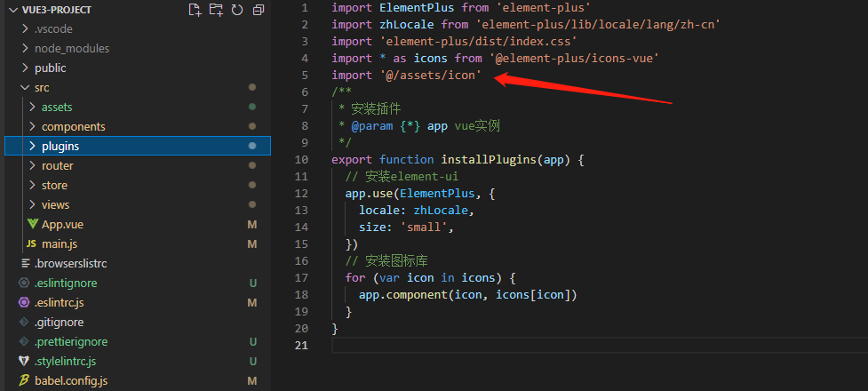This screenshot has height=391, width=868.
Task: Click the New File icon in explorer header
Action: [x=195, y=10]
